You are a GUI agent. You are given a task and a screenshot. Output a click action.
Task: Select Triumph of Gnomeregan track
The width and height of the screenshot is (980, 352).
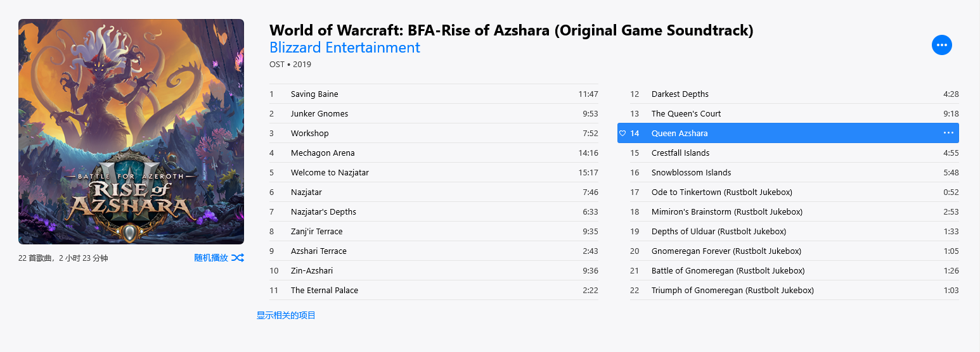point(732,291)
